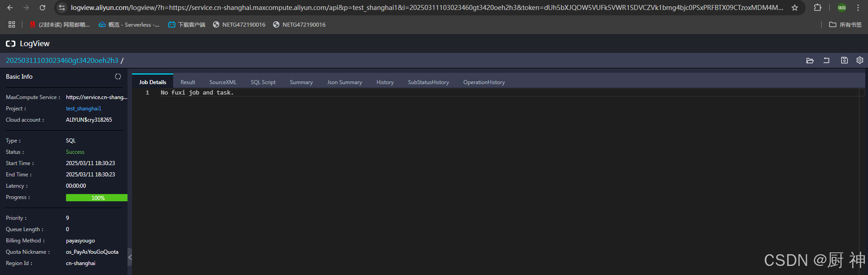
Task: Open the SubStatusHistory tab
Action: click(429, 82)
